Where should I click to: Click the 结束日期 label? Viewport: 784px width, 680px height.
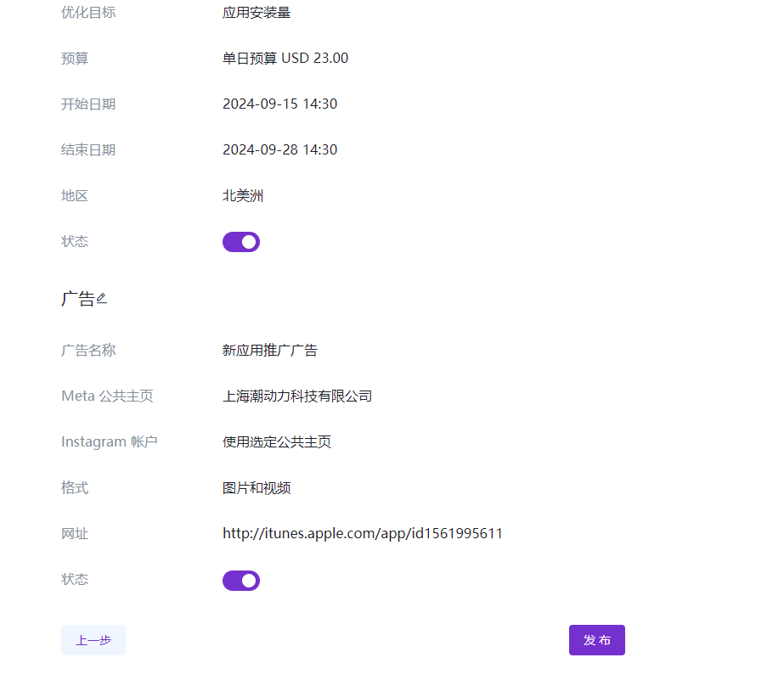88,150
